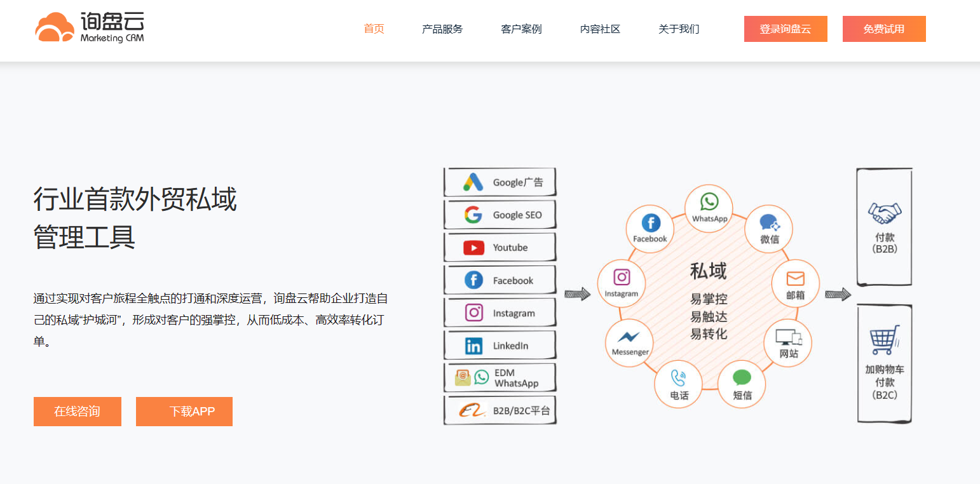Click the 下载APP button

pyautogui.click(x=184, y=412)
